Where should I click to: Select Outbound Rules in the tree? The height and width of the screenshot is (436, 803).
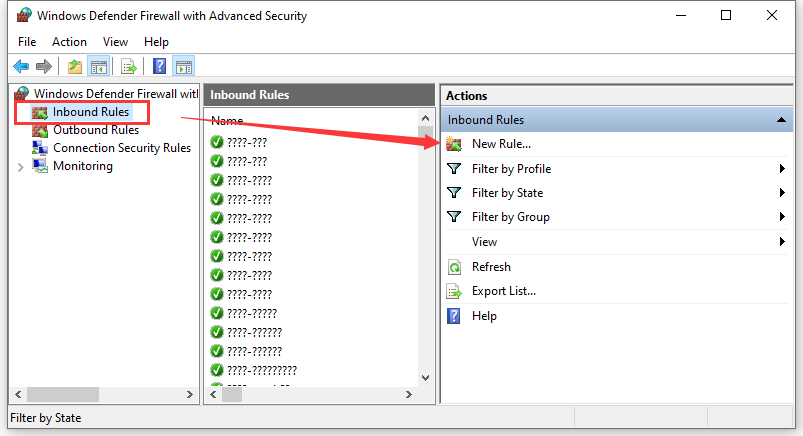click(x=96, y=130)
